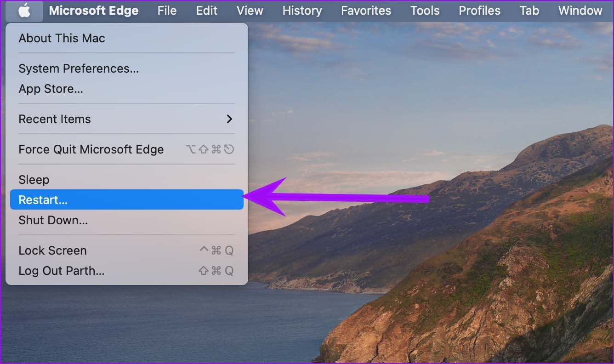Viewport: 614px width, 364px height.
Task: Choose App Store from the menu
Action: pyautogui.click(x=127, y=89)
